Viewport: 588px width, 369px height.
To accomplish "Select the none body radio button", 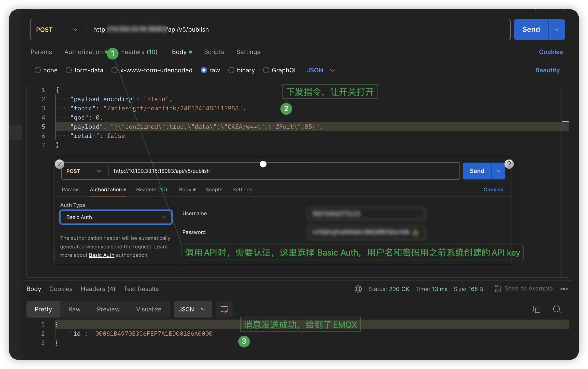I will pyautogui.click(x=38, y=70).
